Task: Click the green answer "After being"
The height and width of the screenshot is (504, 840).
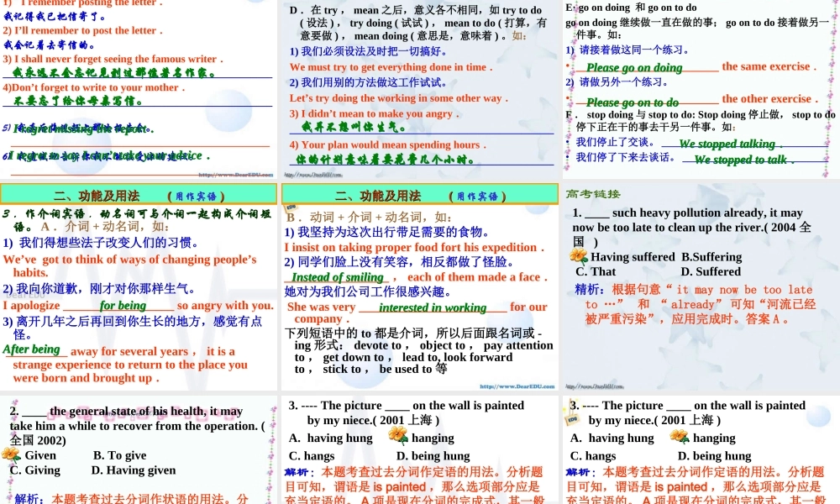Action: tap(31, 349)
